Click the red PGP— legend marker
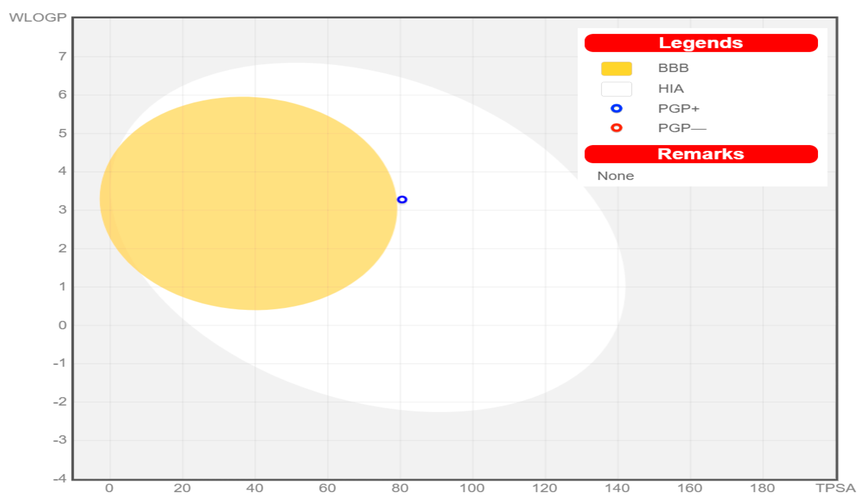Image resolution: width=862 pixels, height=504 pixels. tap(616, 128)
